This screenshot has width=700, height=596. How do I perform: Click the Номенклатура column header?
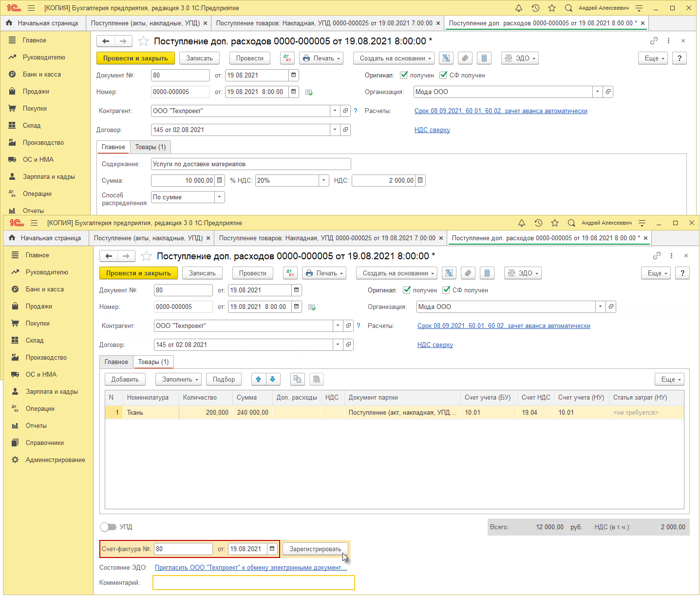(151, 397)
